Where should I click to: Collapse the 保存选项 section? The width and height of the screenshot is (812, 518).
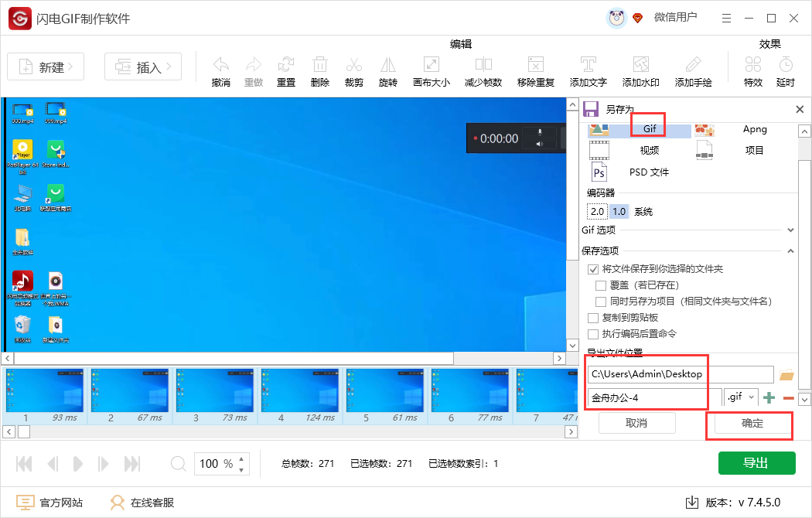[790, 251]
